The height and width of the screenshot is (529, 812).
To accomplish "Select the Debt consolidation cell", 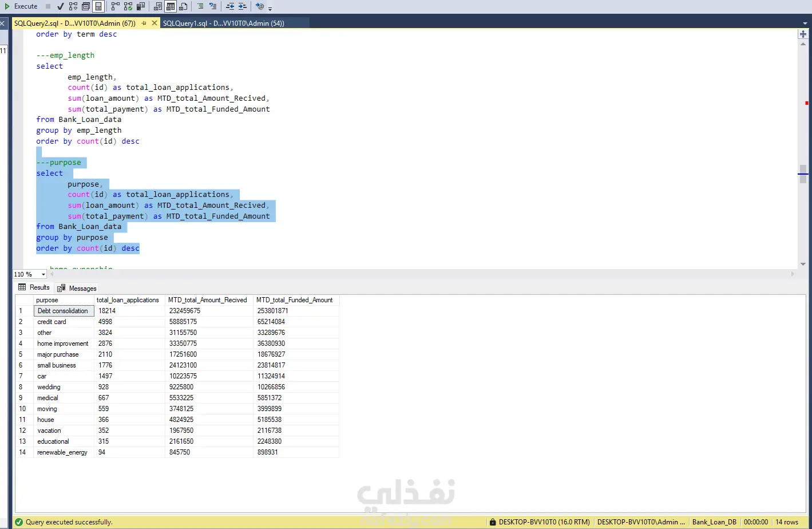I will 64,311.
